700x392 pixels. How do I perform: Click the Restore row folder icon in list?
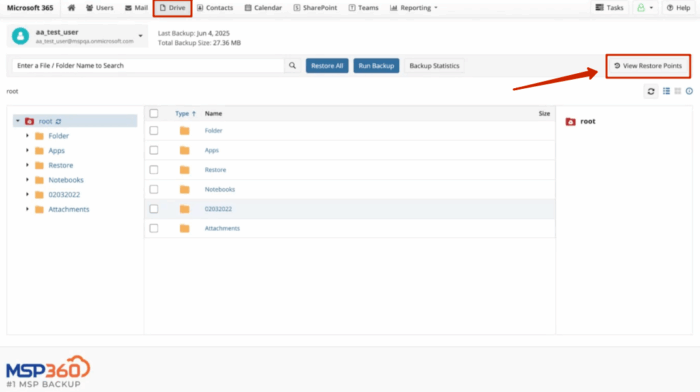coord(184,170)
